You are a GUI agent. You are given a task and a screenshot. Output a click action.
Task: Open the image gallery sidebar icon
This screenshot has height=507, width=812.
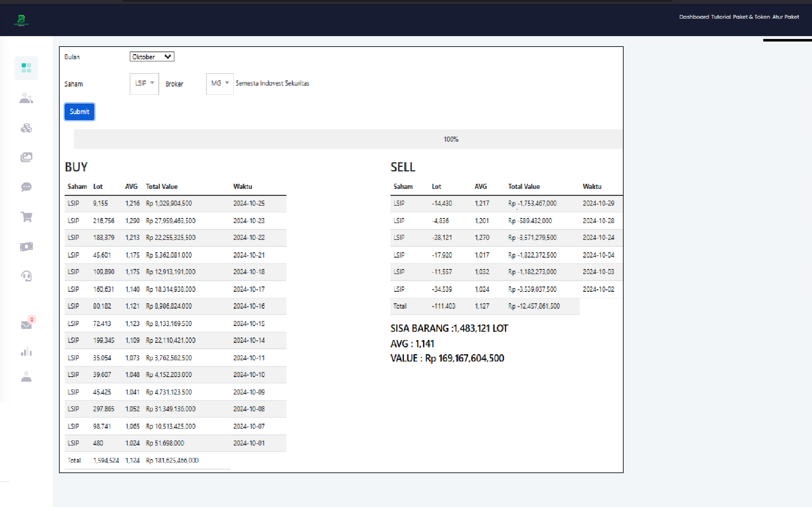point(26,157)
